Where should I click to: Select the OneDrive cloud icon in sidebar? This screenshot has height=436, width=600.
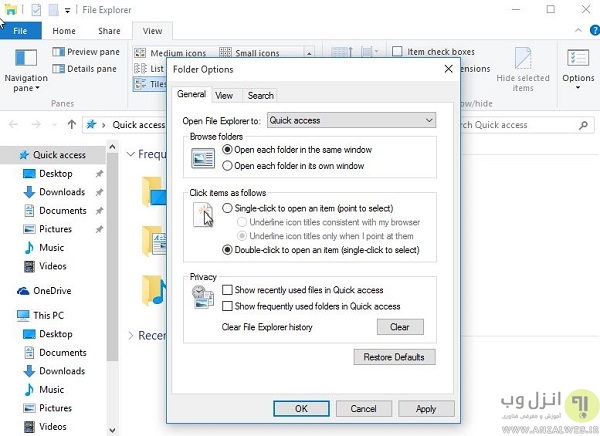coord(24,290)
